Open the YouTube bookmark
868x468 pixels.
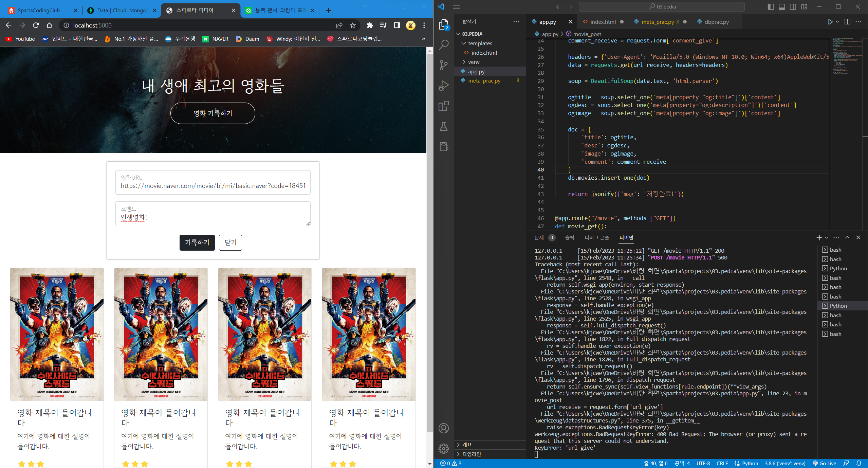coord(20,39)
